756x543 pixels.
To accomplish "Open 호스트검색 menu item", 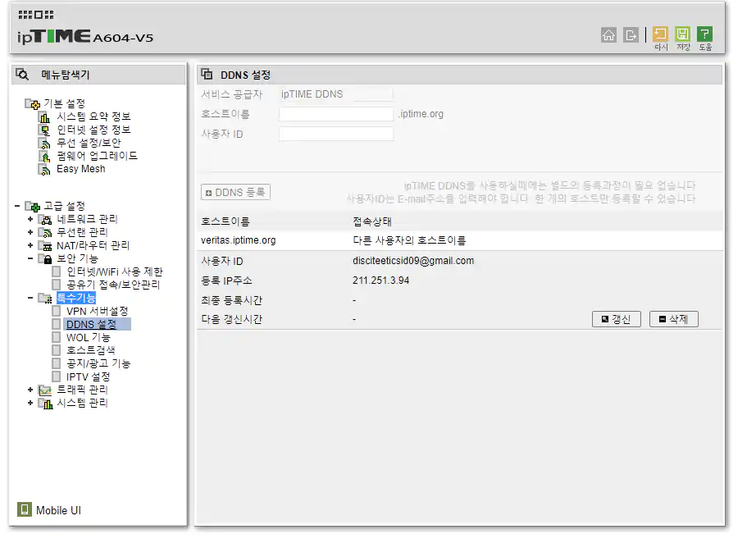I will (91, 350).
